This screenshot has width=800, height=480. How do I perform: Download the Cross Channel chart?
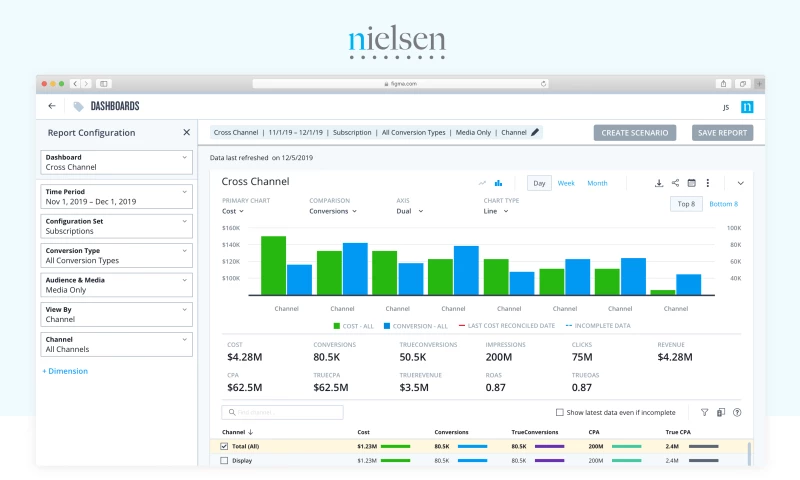tap(659, 183)
